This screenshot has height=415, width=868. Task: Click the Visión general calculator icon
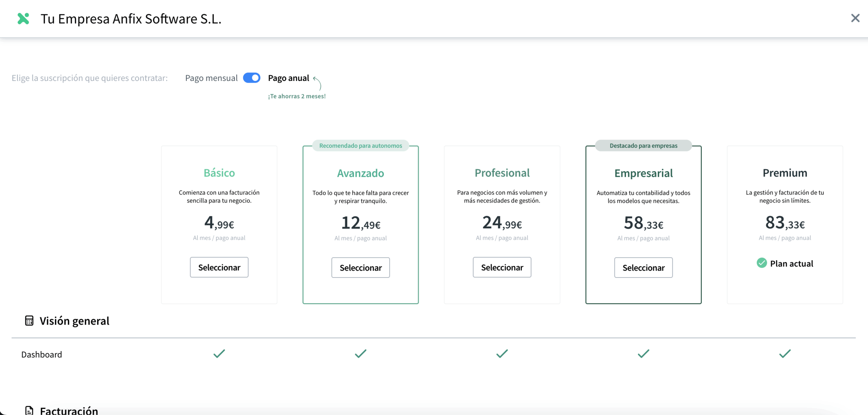point(29,320)
